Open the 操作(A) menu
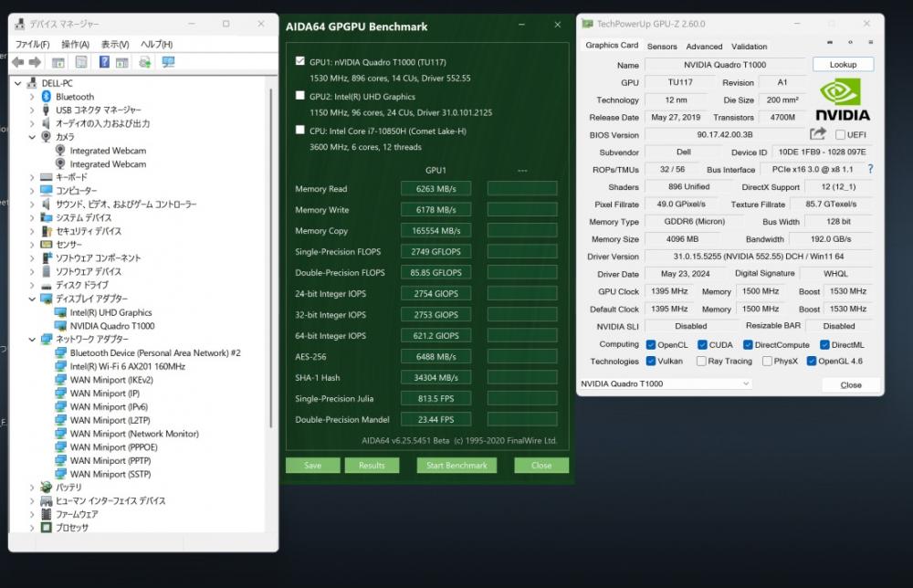Image resolution: width=913 pixels, height=588 pixels. pyautogui.click(x=75, y=44)
